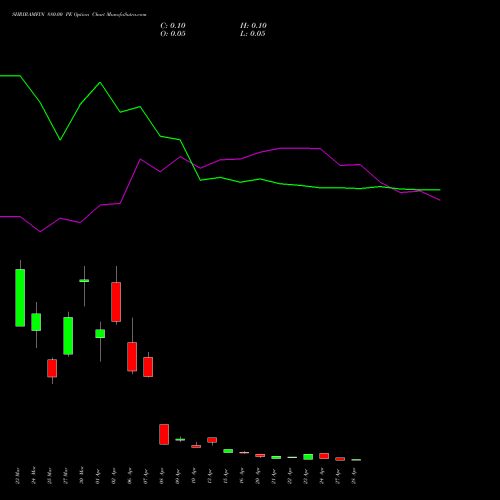Select the green candlestick above 24 Mar
The width and height of the screenshot is (500, 500).
(x=36, y=322)
